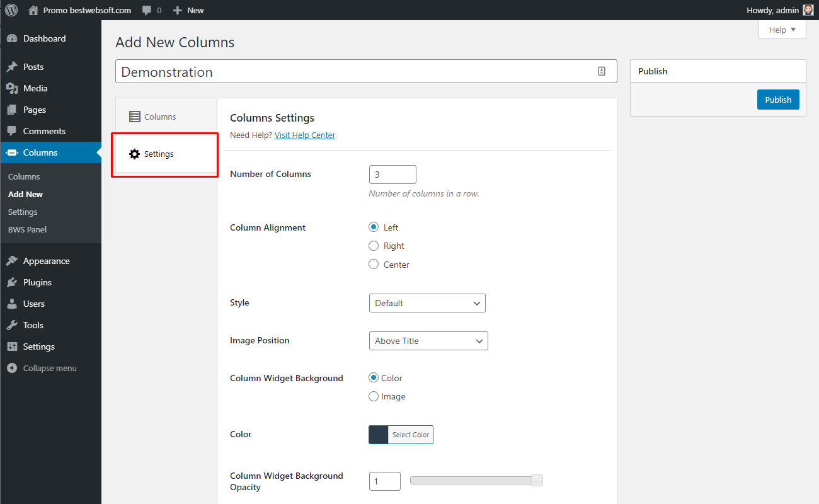Switch to the Columns tab
Image resolution: width=819 pixels, height=504 pixels.
pyautogui.click(x=166, y=117)
